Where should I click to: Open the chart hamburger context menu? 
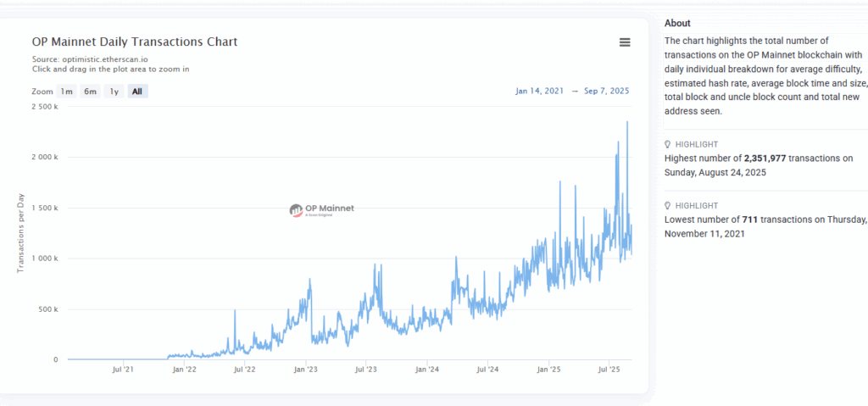(625, 42)
